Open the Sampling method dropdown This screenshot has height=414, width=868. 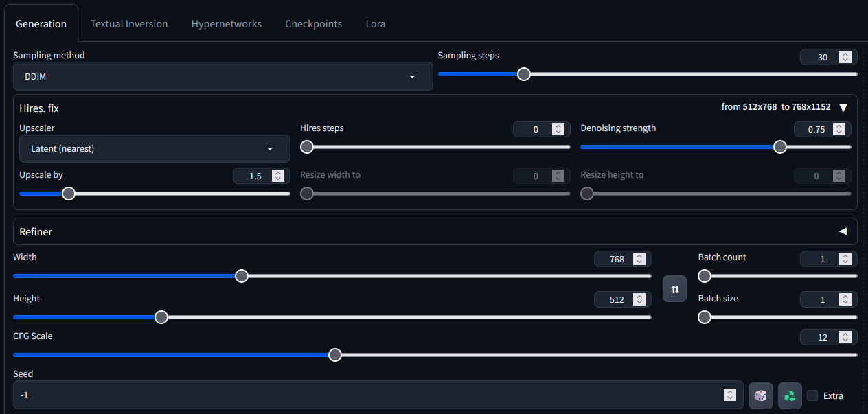[222, 76]
